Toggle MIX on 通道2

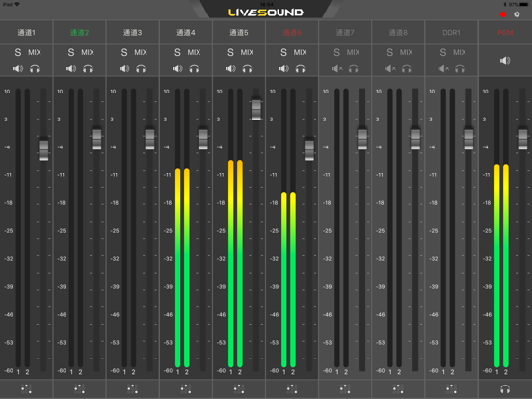(x=88, y=52)
